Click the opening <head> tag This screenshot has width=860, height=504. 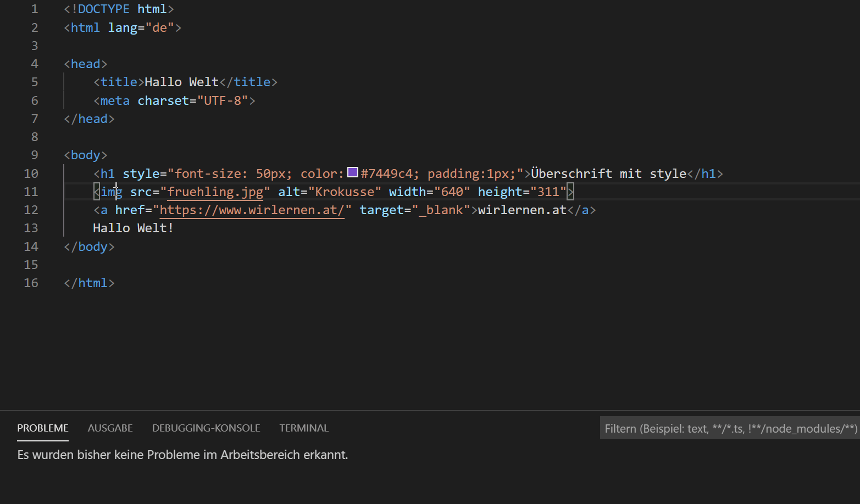coord(86,64)
